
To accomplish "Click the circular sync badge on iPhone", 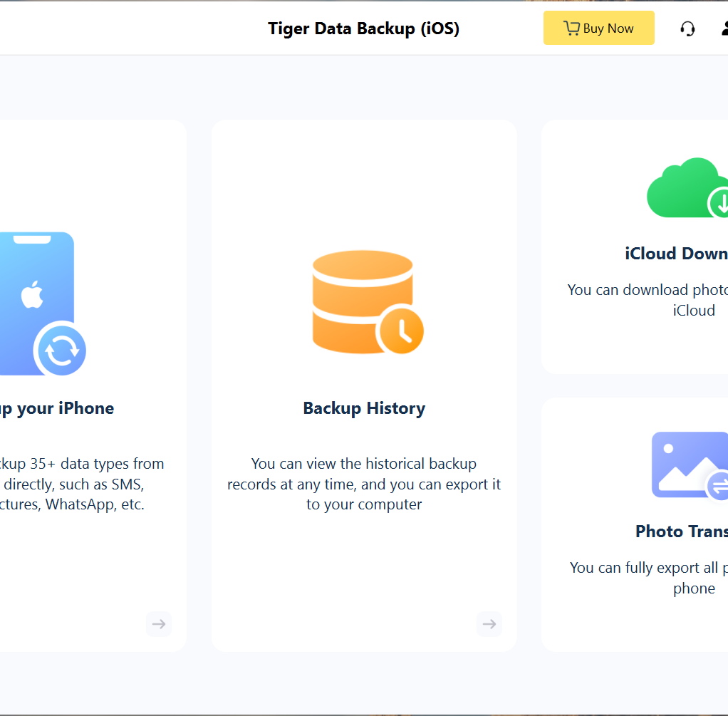I will [61, 350].
